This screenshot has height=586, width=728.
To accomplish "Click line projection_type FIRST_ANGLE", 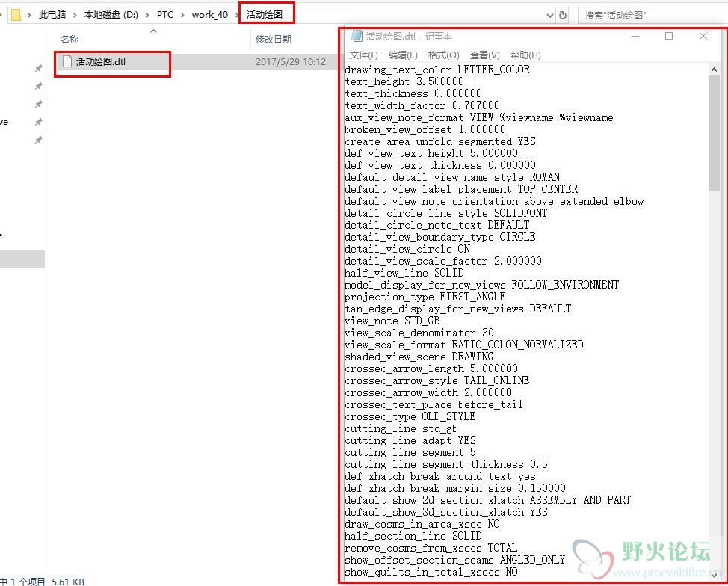I will pyautogui.click(x=425, y=297).
